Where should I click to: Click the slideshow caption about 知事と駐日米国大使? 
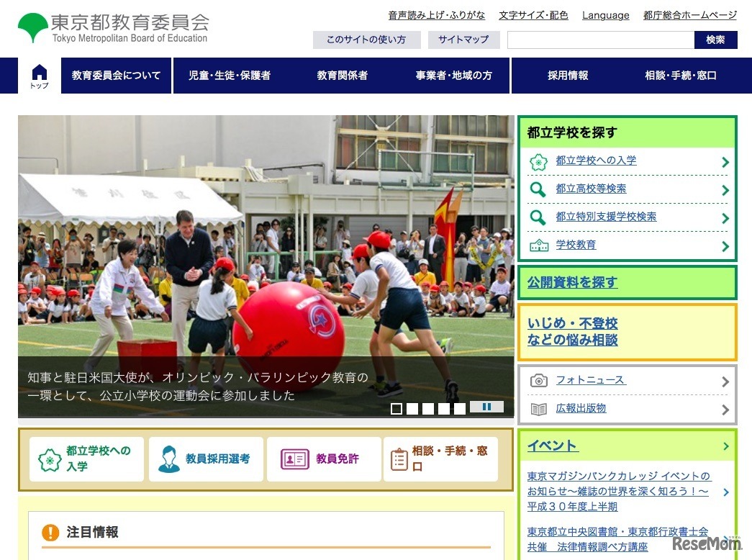click(198, 387)
